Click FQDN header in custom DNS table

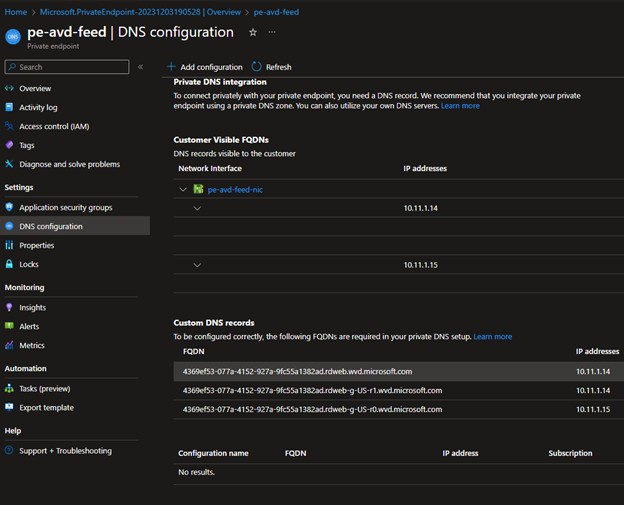click(x=193, y=351)
